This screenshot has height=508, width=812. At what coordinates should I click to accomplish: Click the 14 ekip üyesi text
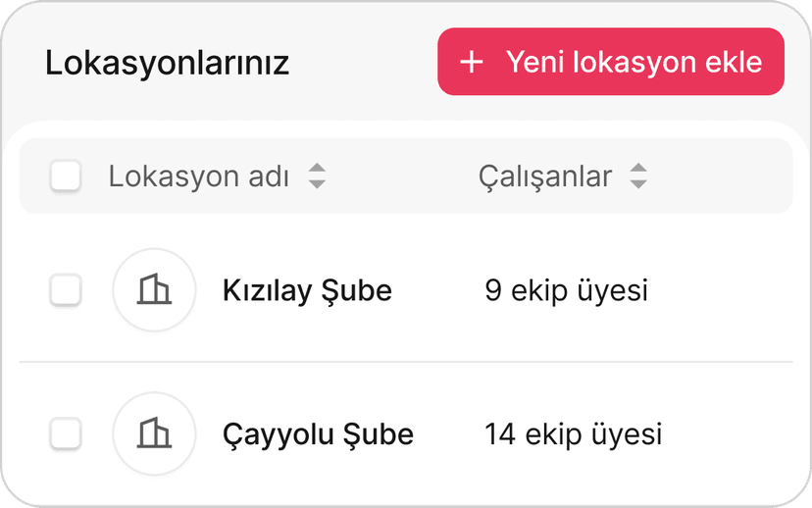573,433
